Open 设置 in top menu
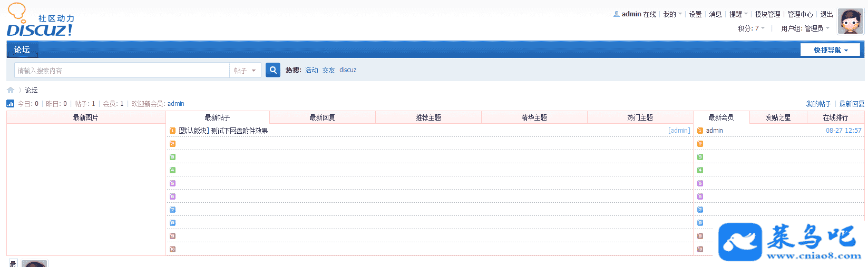The height and width of the screenshot is (267, 868). pyautogui.click(x=696, y=14)
